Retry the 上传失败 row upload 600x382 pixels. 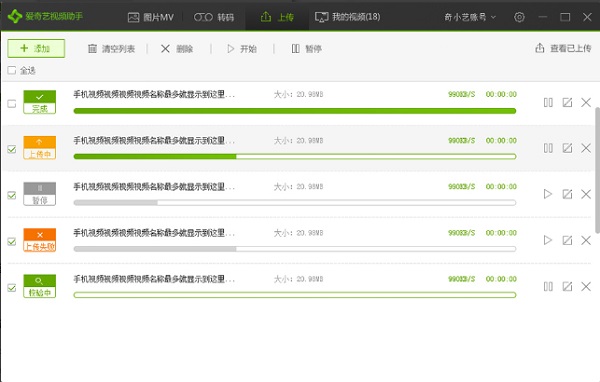pos(548,240)
